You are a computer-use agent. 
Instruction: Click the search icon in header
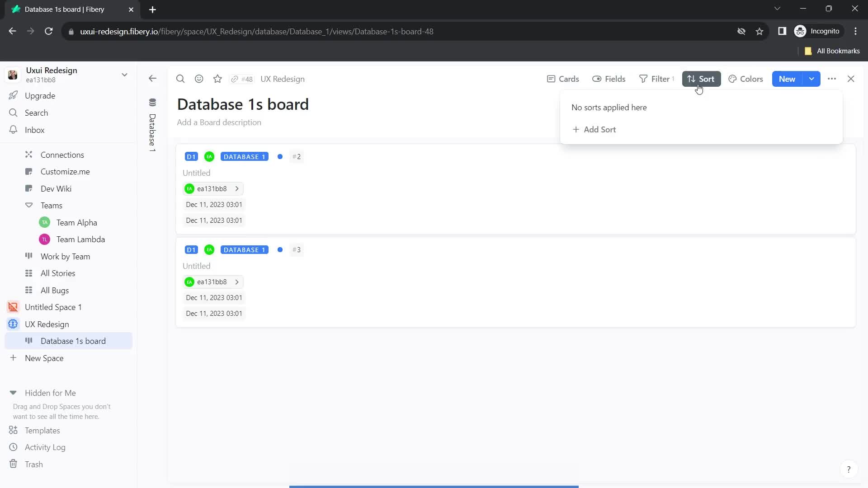pyautogui.click(x=181, y=79)
